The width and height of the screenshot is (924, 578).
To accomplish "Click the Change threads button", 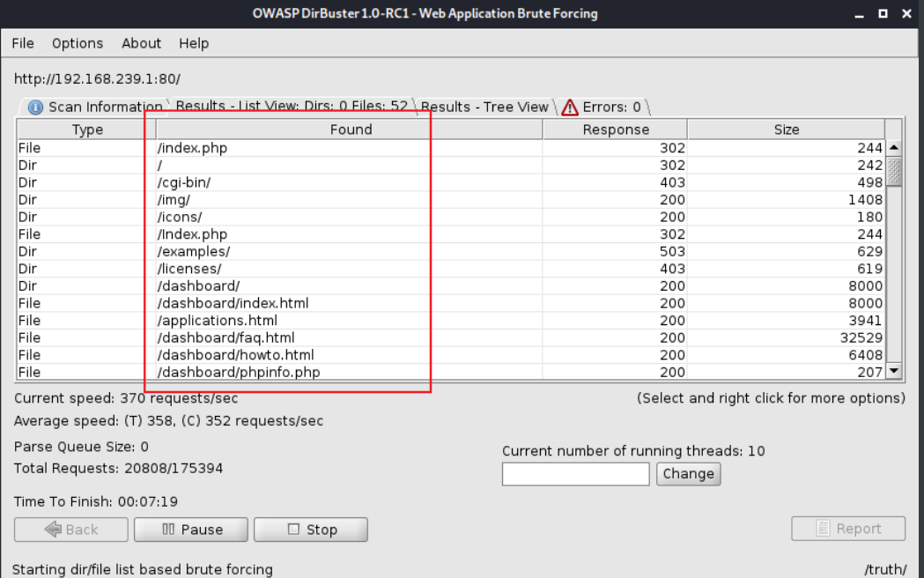I will coord(688,474).
